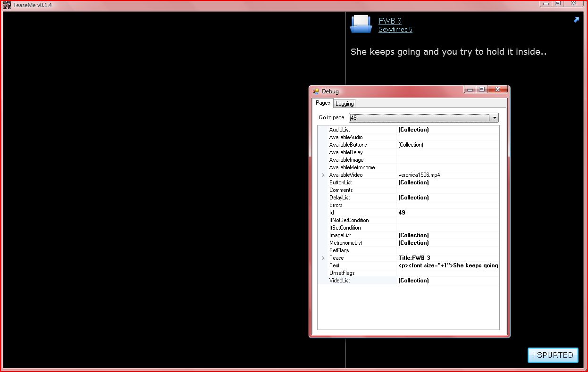Select the Errors property row
Viewport: 588px width, 372px height.
tap(408, 205)
